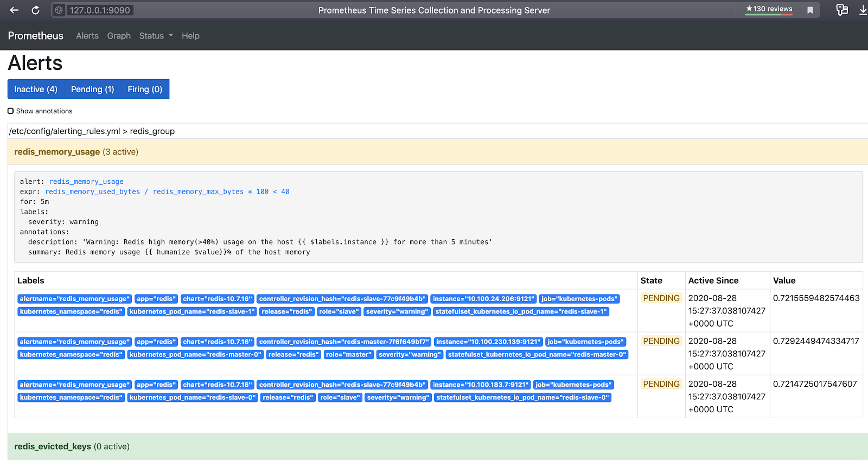Click the downloads arrow icon

(863, 10)
